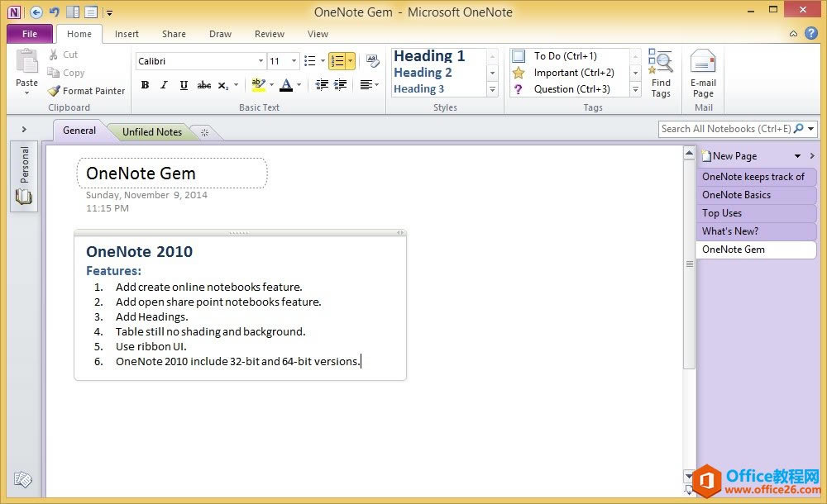Switch to the Insert ribbon tab

[x=127, y=34]
